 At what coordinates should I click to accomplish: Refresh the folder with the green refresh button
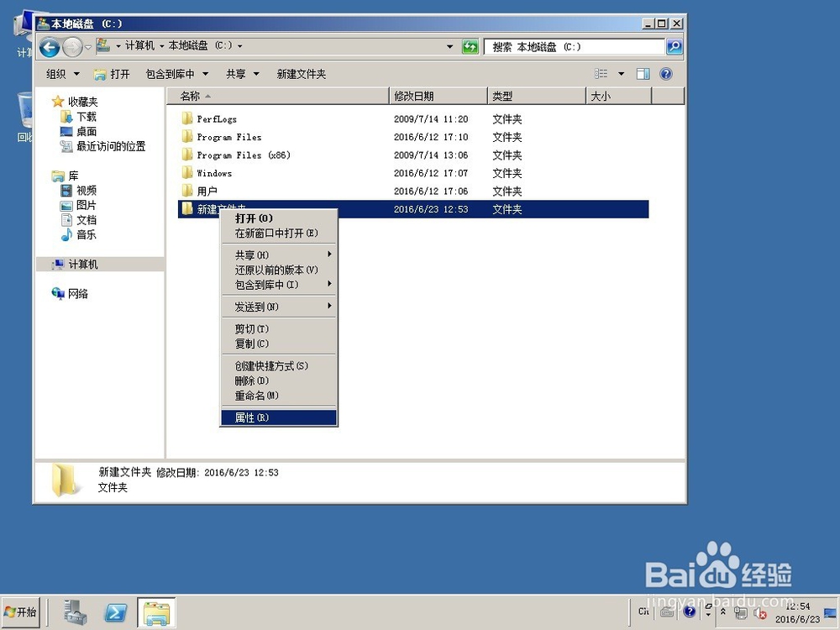[470, 46]
